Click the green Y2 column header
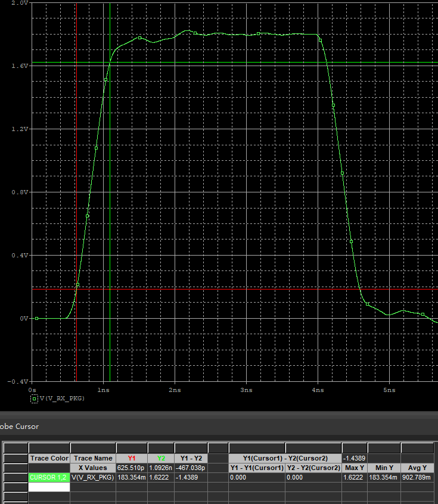Viewport: 438px width, 504px height. (x=161, y=458)
